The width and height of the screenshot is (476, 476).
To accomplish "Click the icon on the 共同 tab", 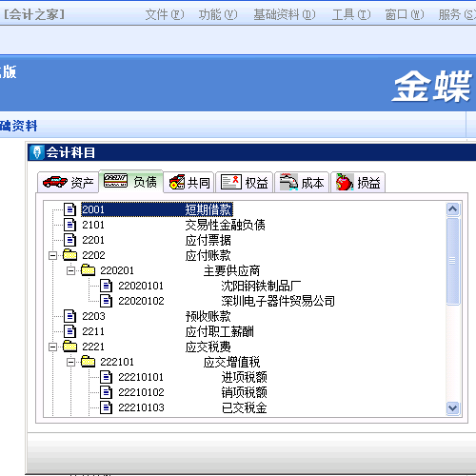I will pyautogui.click(x=177, y=182).
